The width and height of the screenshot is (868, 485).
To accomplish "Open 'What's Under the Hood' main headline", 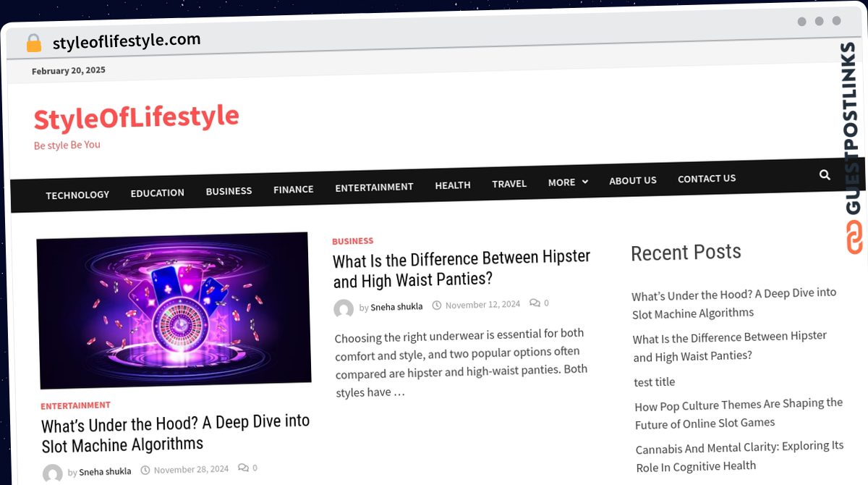I will click(x=176, y=433).
